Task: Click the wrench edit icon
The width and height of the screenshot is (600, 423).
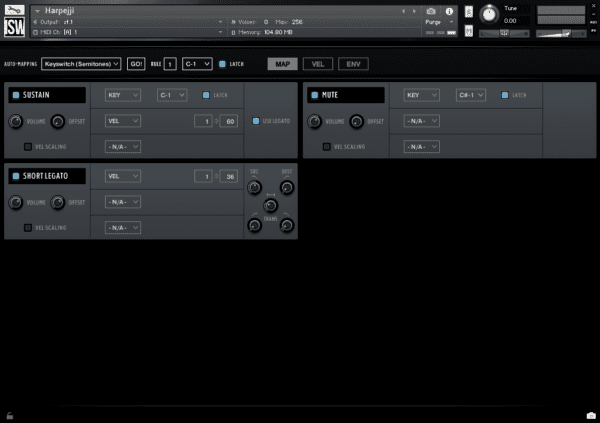Action: click(x=15, y=10)
